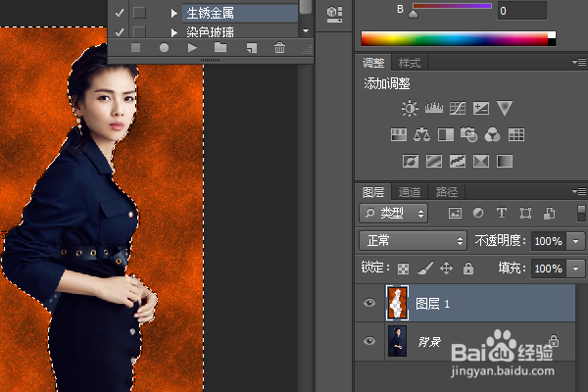
Task: Add a Hue/Saturation adjustment
Action: point(399,134)
